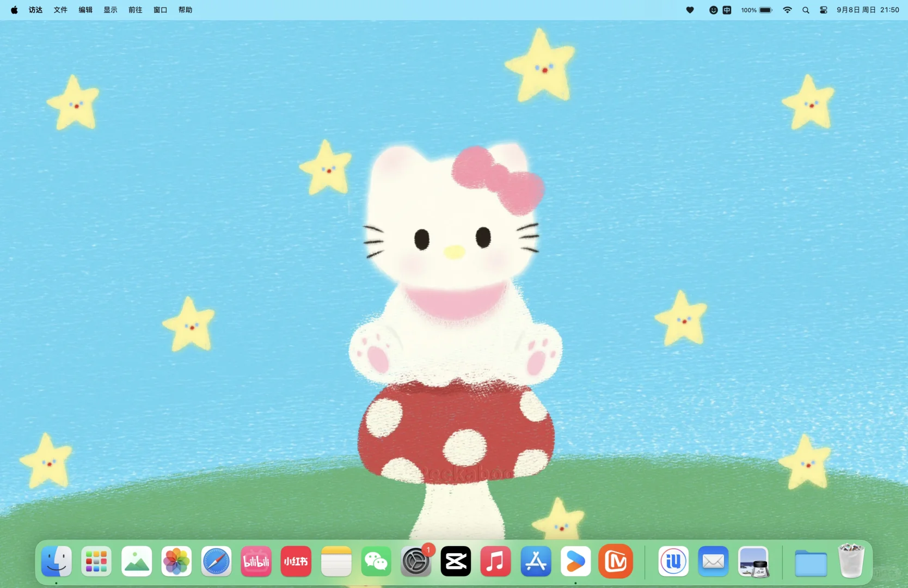Open the Apple menu
Viewport: 908px width, 588px height.
pyautogui.click(x=14, y=10)
